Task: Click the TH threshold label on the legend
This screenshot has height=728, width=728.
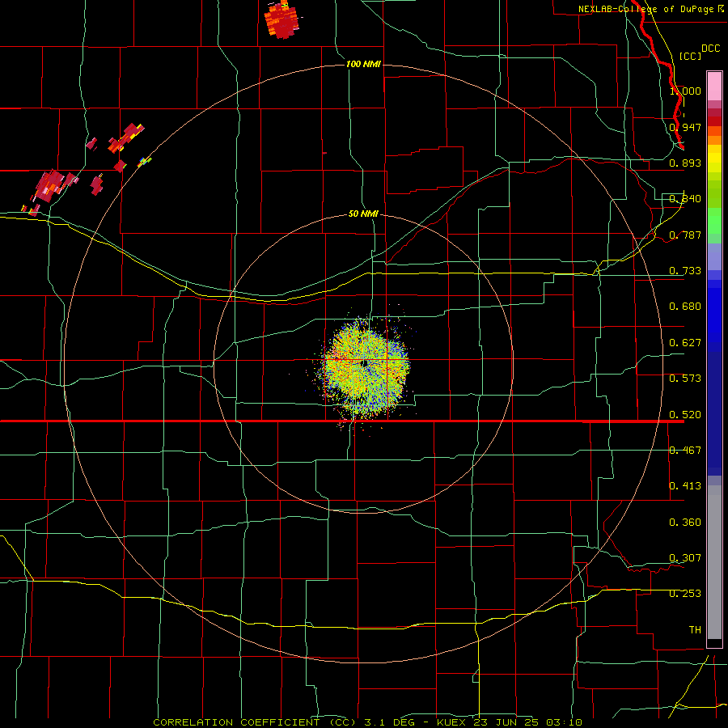Action: 695,630
